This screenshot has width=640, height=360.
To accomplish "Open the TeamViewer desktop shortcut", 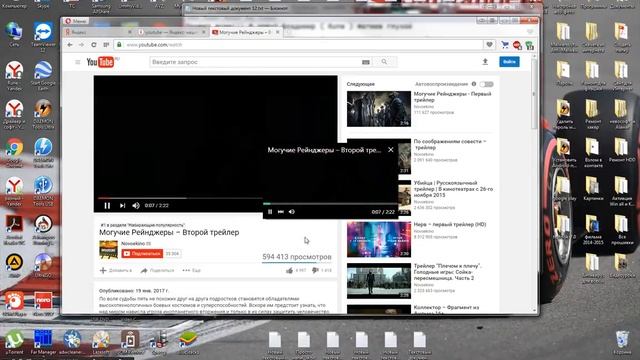I will coord(43,37).
